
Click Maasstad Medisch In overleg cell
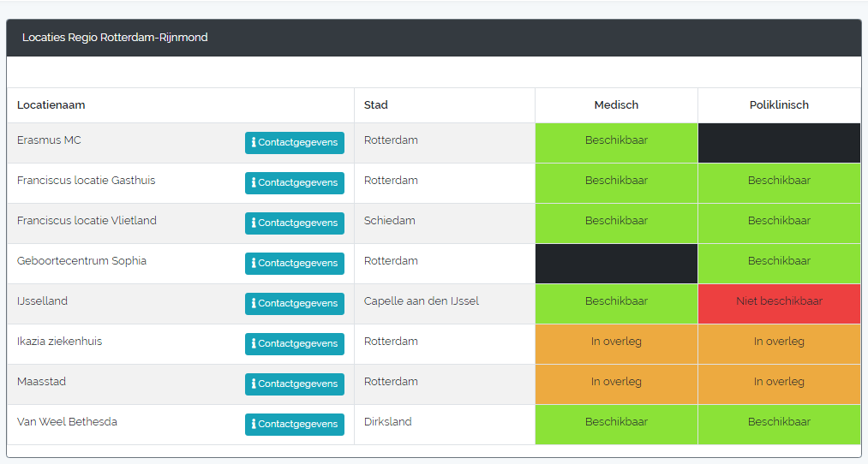click(616, 384)
